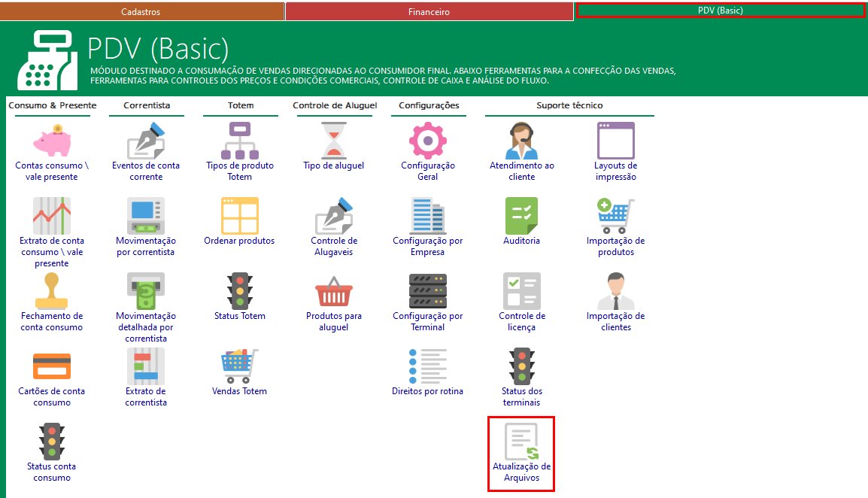This screenshot has height=498, width=868.
Task: Open Configuração Geral gear icon
Action: pos(427,141)
